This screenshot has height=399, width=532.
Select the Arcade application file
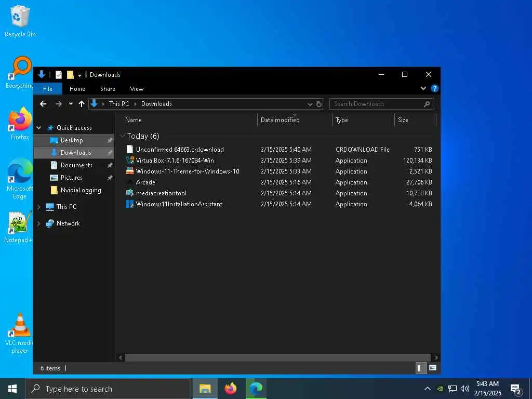[145, 182]
